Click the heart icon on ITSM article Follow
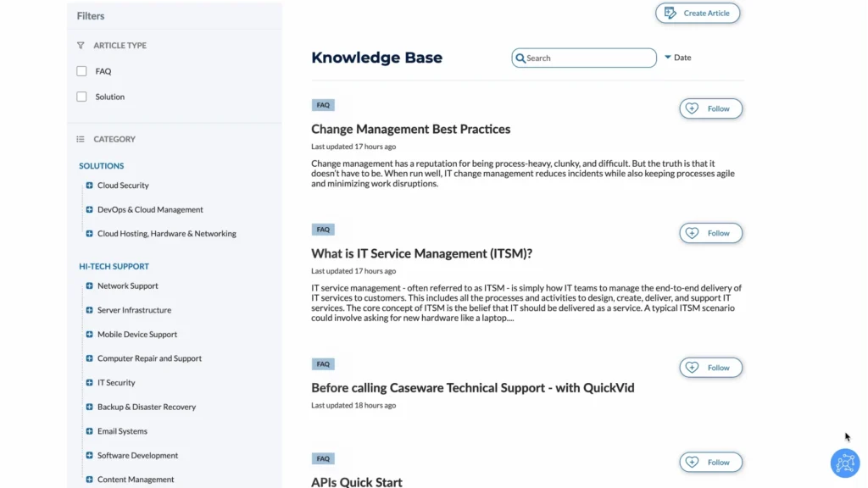868x488 pixels. coord(692,233)
